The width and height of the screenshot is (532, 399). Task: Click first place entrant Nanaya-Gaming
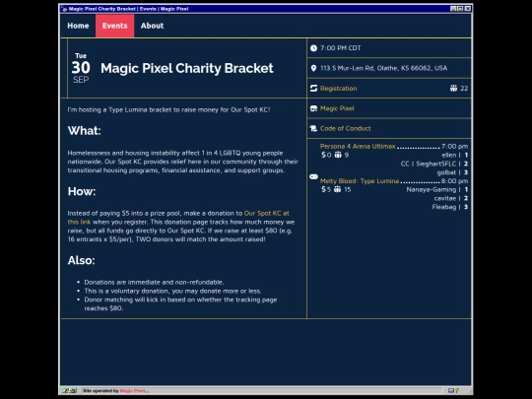[432, 190]
